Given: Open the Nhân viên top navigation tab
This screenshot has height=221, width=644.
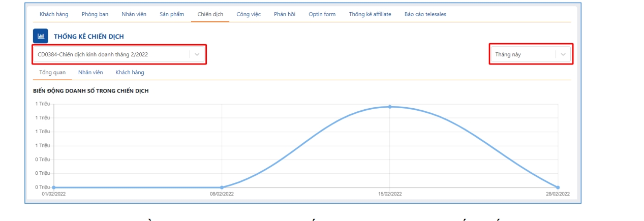Looking at the screenshot, I should pos(134,14).
